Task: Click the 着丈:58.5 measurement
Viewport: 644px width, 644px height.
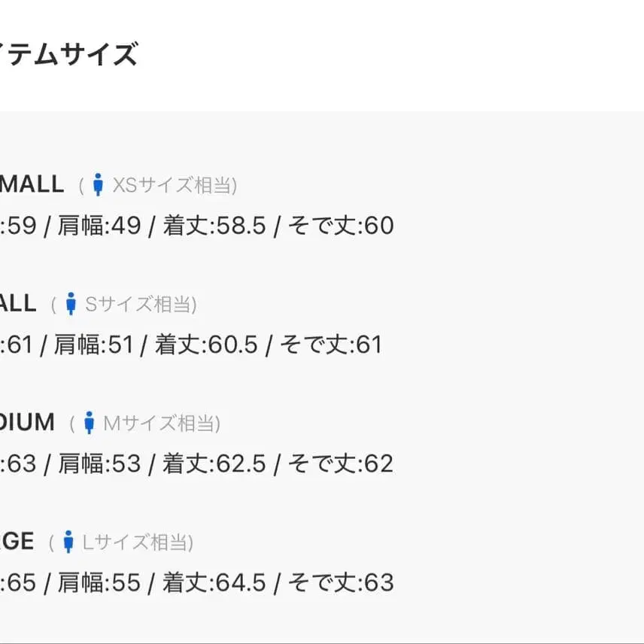Action: point(214,226)
